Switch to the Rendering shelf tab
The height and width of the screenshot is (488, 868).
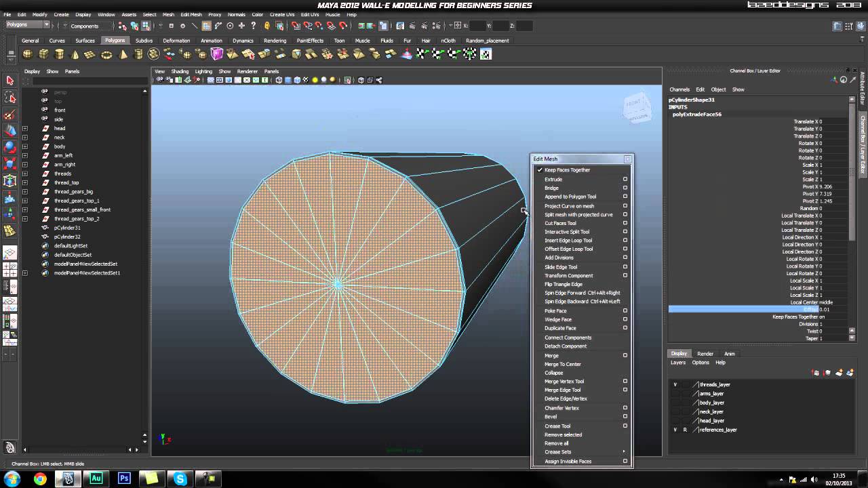[275, 41]
